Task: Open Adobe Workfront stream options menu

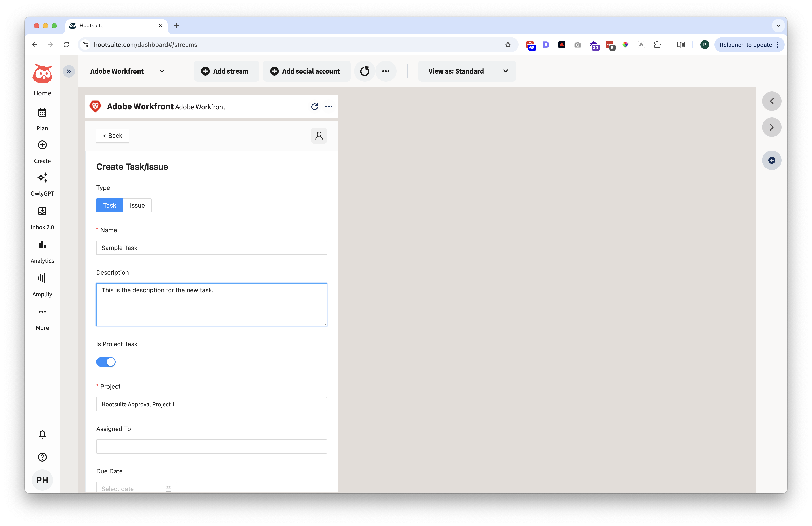Action: point(329,107)
